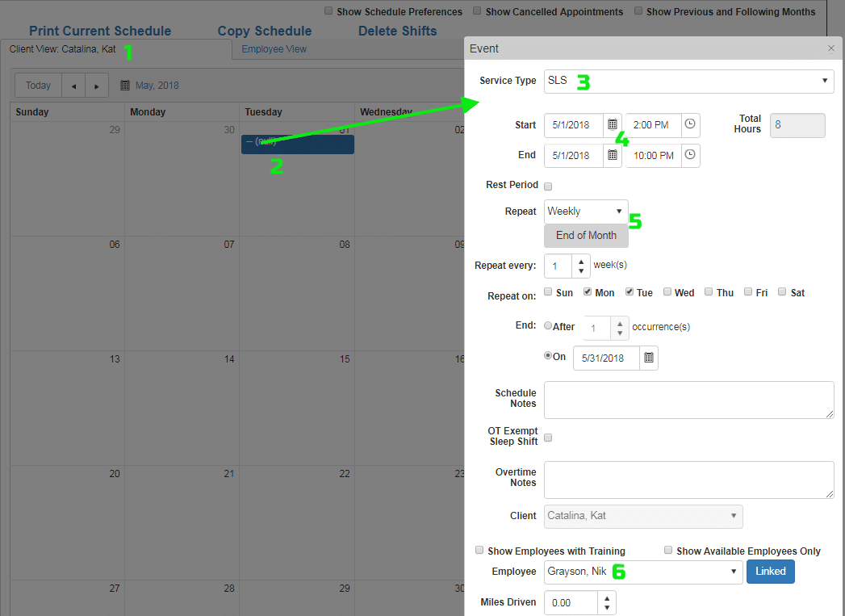Open the End time clock picker

[690, 155]
